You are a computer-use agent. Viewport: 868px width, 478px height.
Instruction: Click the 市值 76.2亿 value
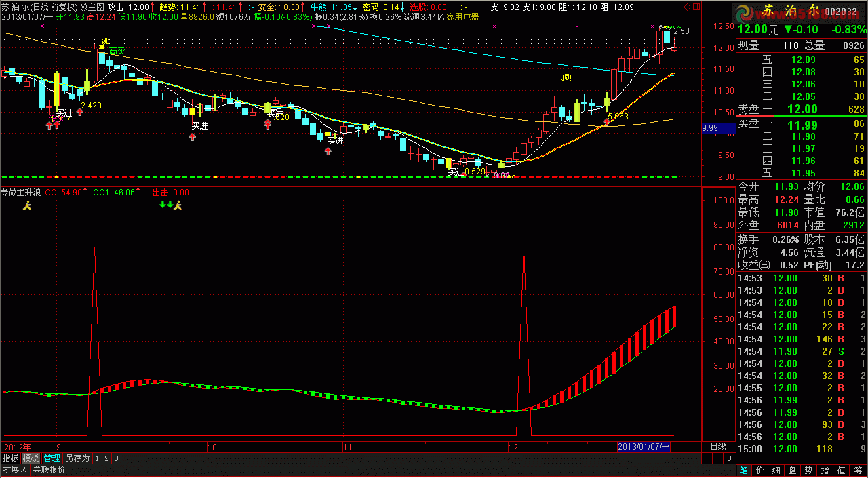coord(850,213)
